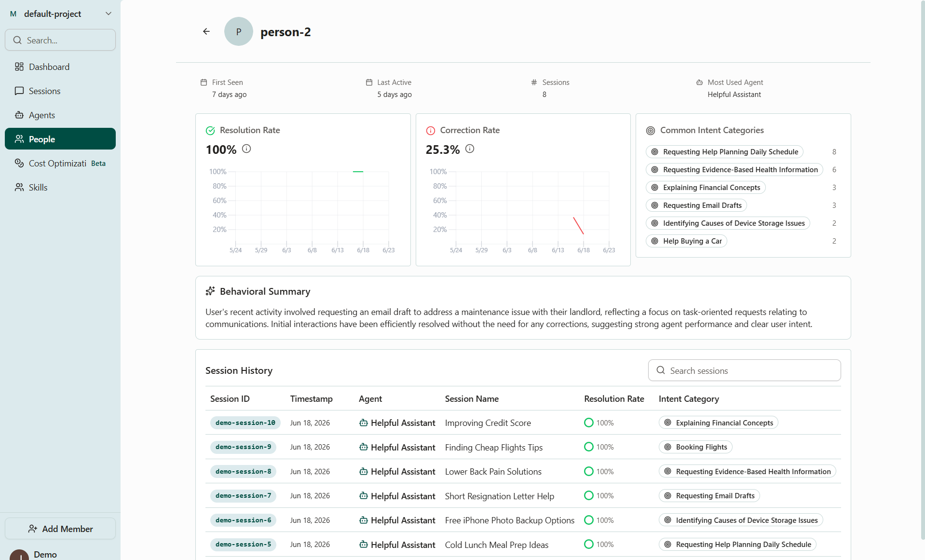Select Requesting Help Planning Daily Schedule category chip
Image resolution: width=925 pixels, height=560 pixels.
(724, 151)
